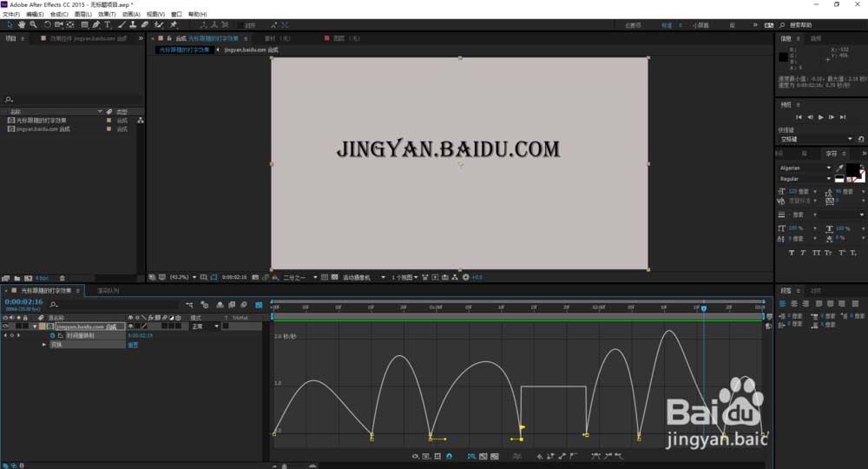Screen dimensions: 868x469
Task: Expand 变换 transform property group
Action: pyautogui.click(x=44, y=345)
